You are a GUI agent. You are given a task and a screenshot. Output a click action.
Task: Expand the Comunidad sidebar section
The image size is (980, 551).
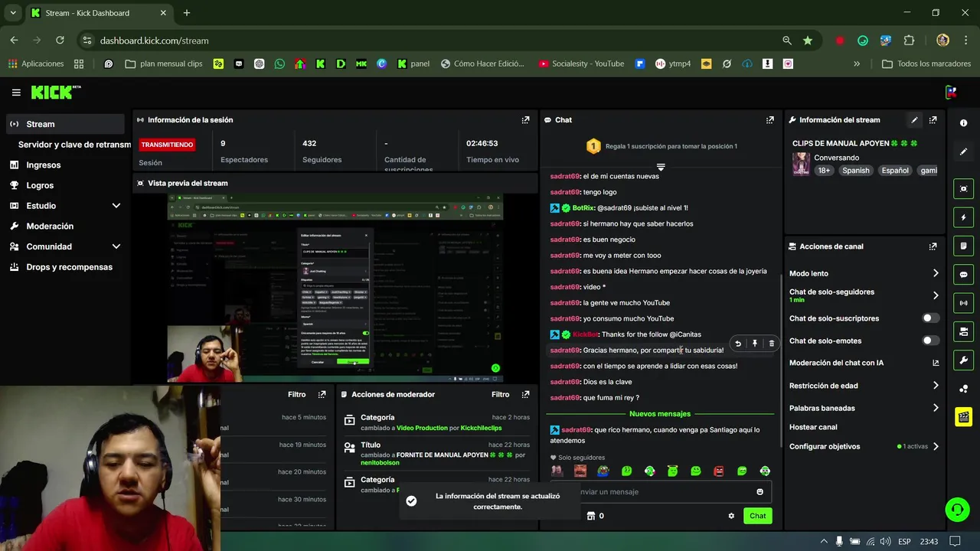[116, 246]
